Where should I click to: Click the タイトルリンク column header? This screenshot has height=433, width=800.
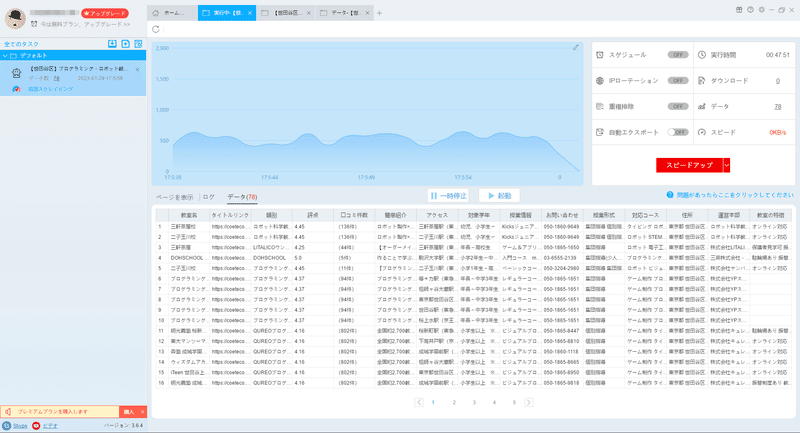[230, 215]
